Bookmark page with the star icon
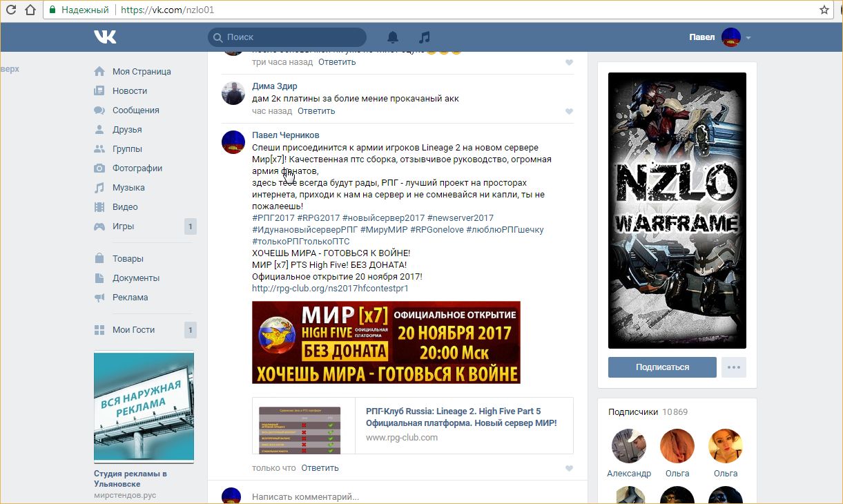This screenshot has width=843, height=504. tap(824, 10)
